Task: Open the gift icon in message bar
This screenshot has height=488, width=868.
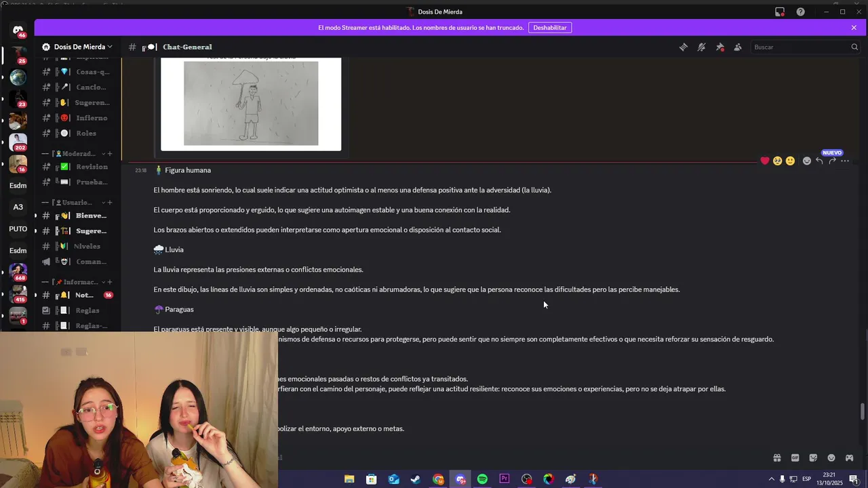Action: (x=777, y=457)
